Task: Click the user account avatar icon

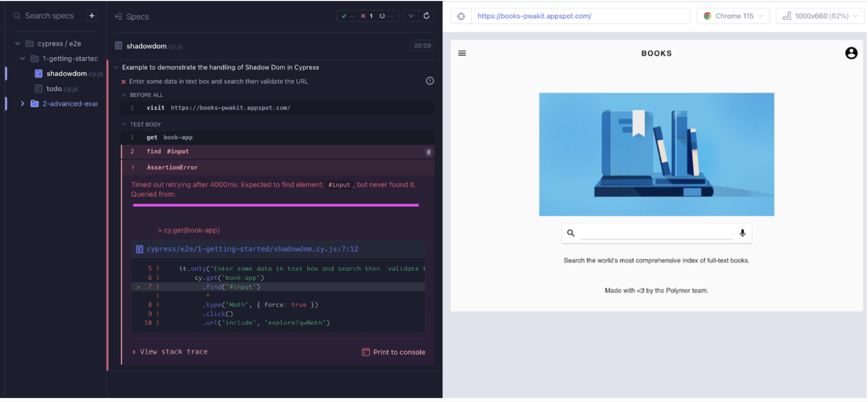Action: (x=851, y=53)
